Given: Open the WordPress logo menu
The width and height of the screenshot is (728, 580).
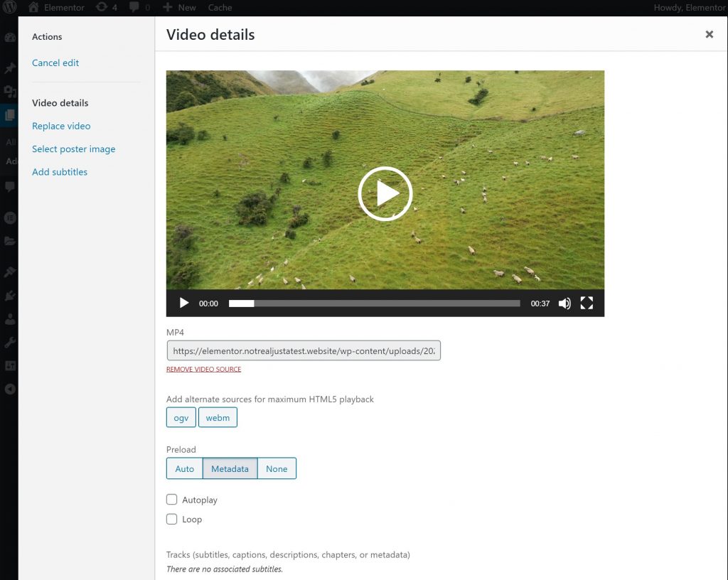Looking at the screenshot, I should (9, 8).
